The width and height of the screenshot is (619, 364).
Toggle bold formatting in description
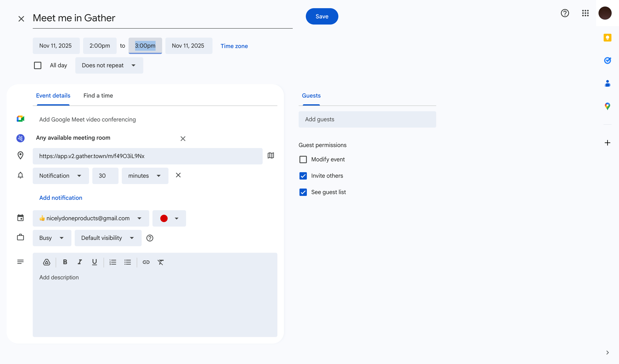pyautogui.click(x=65, y=262)
